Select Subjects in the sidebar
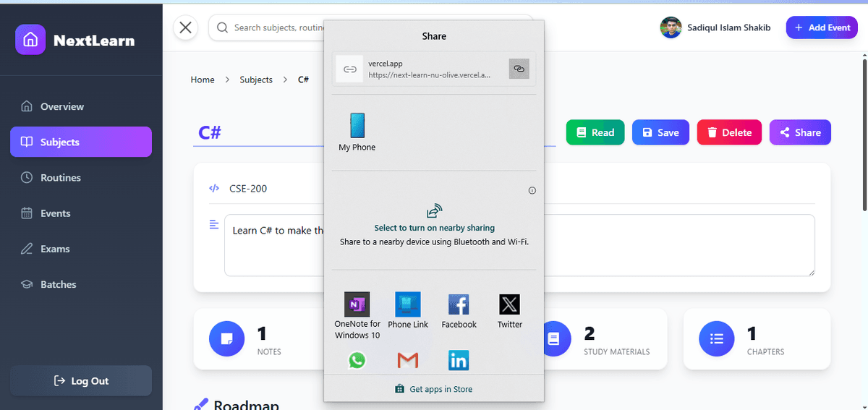The image size is (868, 410). pyautogui.click(x=81, y=142)
